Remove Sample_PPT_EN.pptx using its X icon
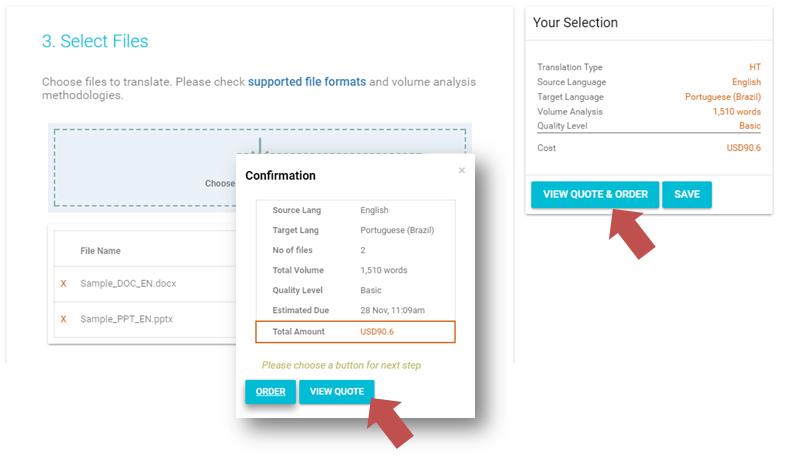 coord(64,319)
